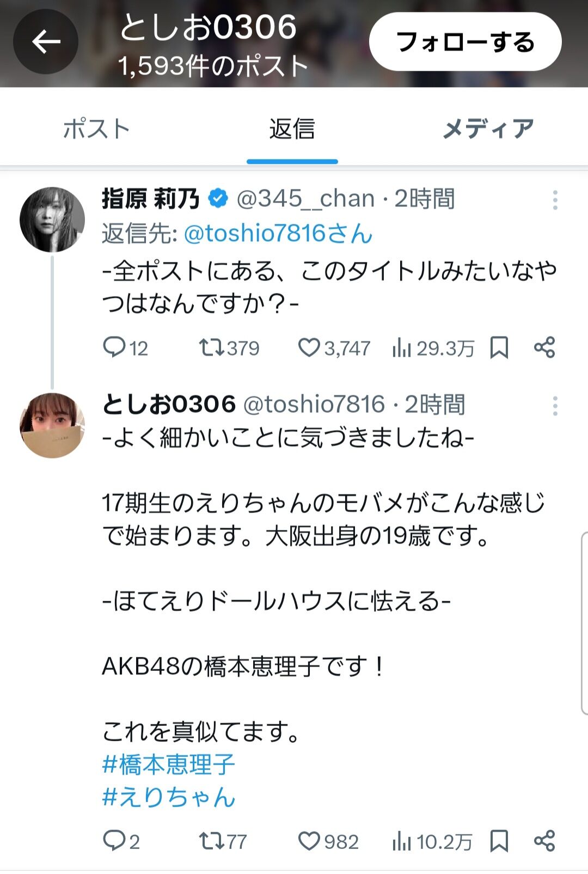Share 指原 莉乃's post
This screenshot has height=874, width=588.
(544, 347)
